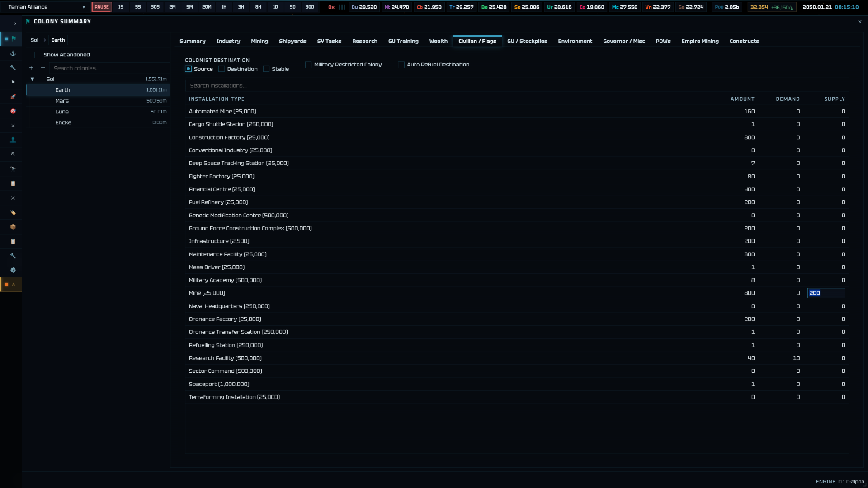Open the telescope sidebar icon
868x488 pixels.
click(13, 169)
